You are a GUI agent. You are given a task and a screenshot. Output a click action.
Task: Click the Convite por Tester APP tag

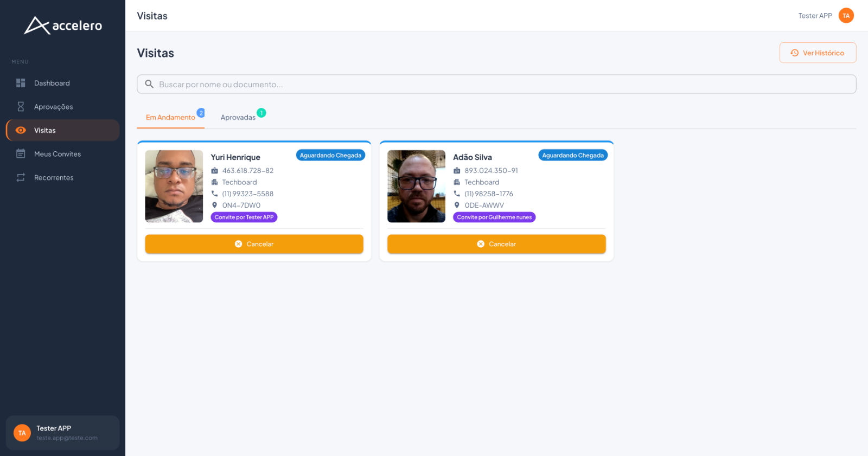[x=244, y=217]
